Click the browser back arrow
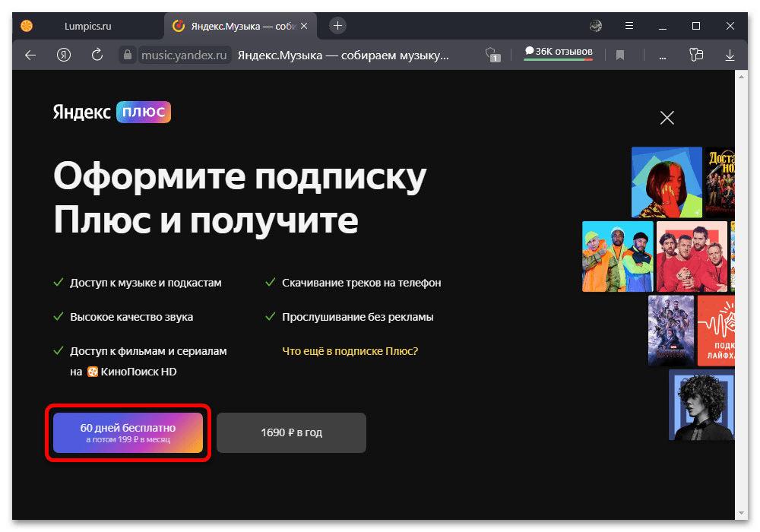 30,55
